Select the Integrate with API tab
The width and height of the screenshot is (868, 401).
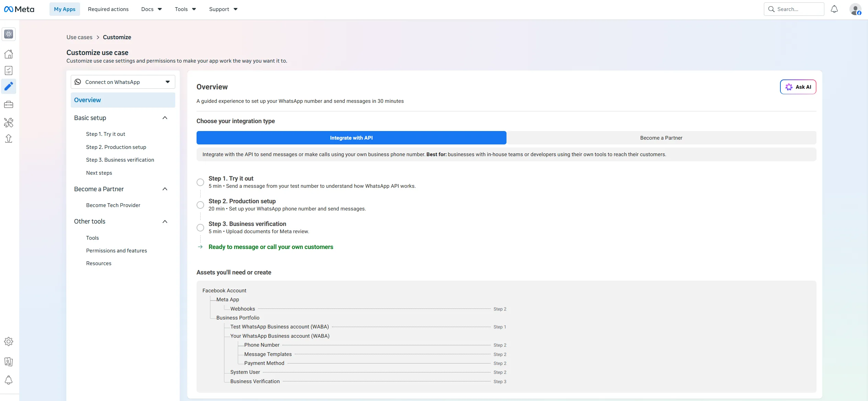point(352,138)
